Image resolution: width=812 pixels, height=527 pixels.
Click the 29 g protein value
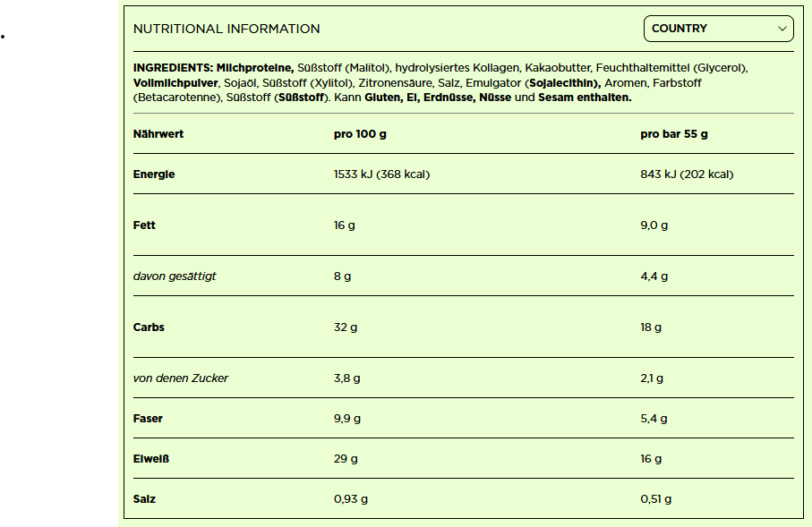tap(346, 459)
